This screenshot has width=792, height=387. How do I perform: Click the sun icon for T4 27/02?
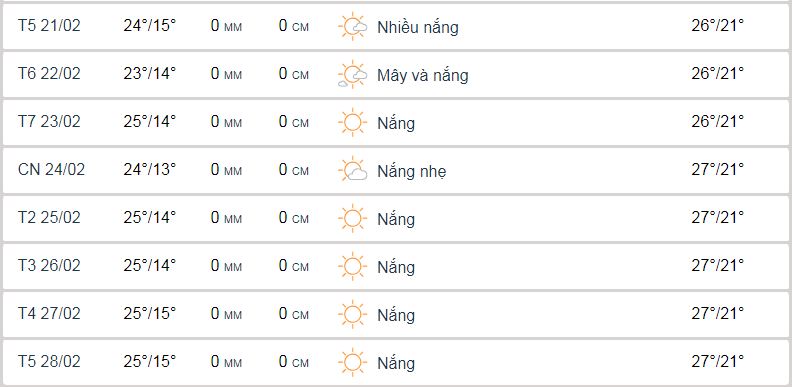pos(352,314)
